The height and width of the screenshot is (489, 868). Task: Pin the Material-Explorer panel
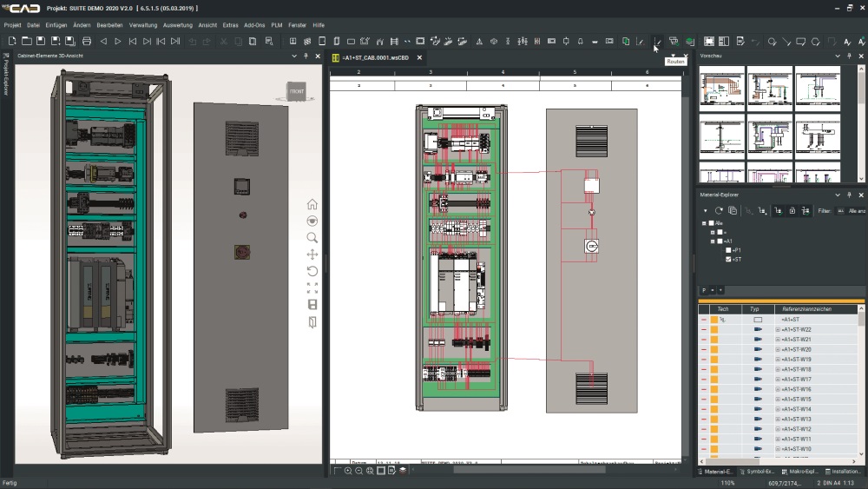[849, 195]
